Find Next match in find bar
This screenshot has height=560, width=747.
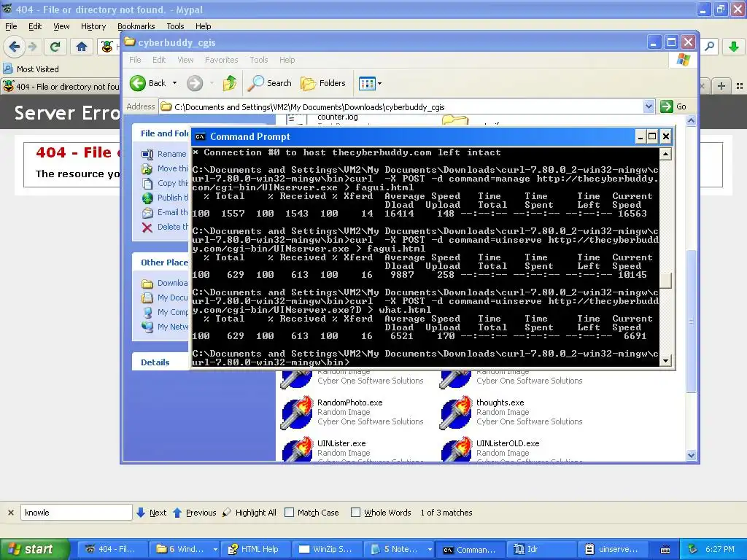(152, 513)
